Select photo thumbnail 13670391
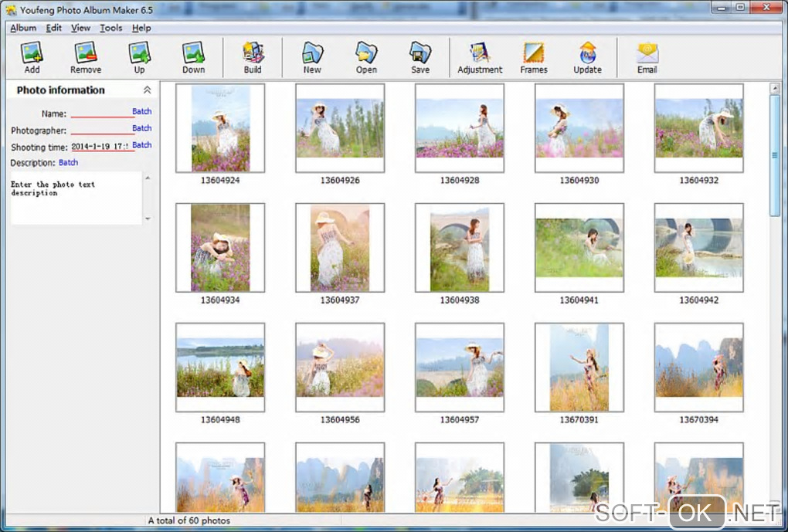The height and width of the screenshot is (532, 788). pyautogui.click(x=579, y=368)
